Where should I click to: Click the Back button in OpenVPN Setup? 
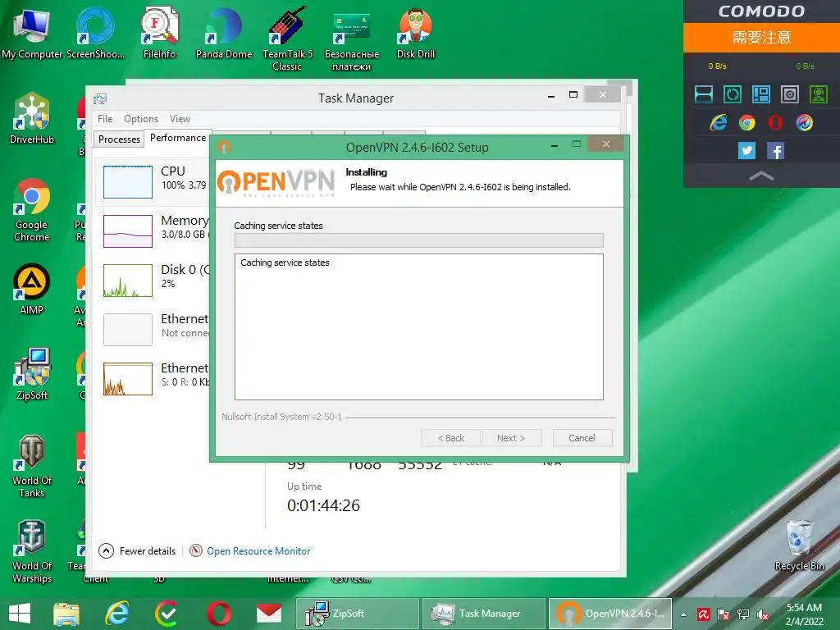(x=450, y=438)
